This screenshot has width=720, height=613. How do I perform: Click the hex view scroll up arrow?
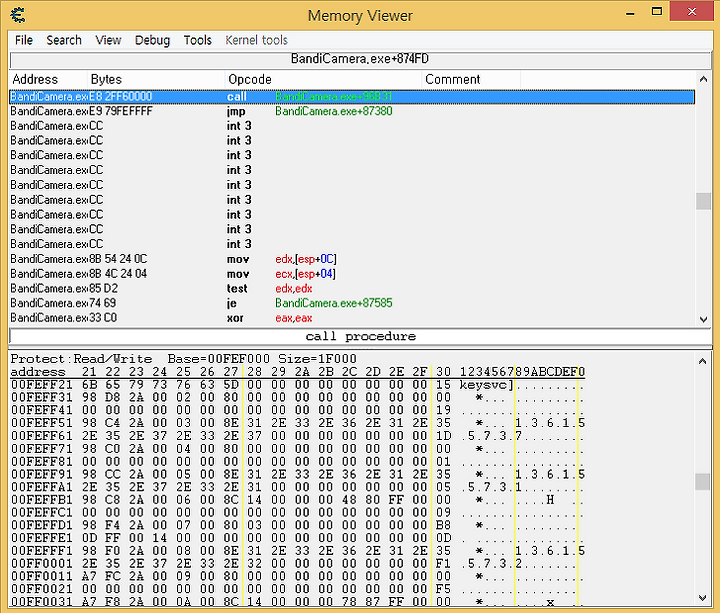[703, 361]
